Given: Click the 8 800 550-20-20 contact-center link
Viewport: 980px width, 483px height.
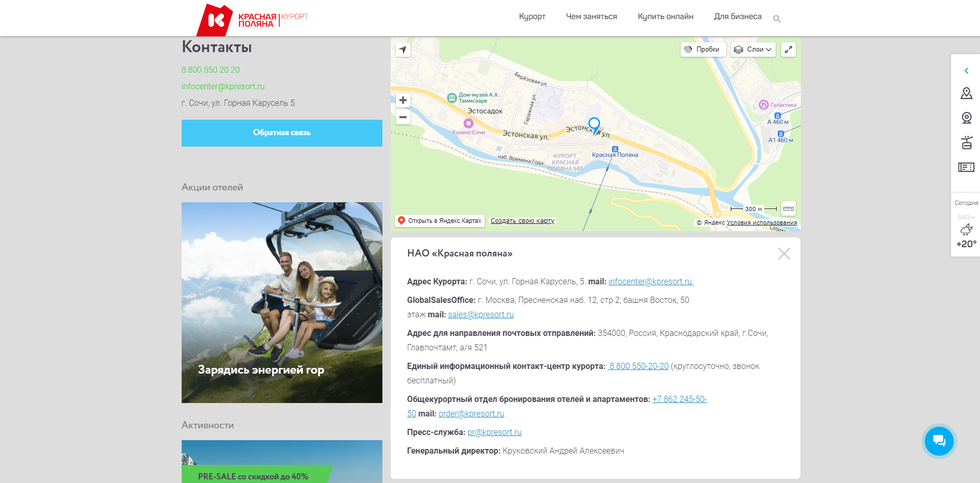Looking at the screenshot, I should tap(638, 366).
